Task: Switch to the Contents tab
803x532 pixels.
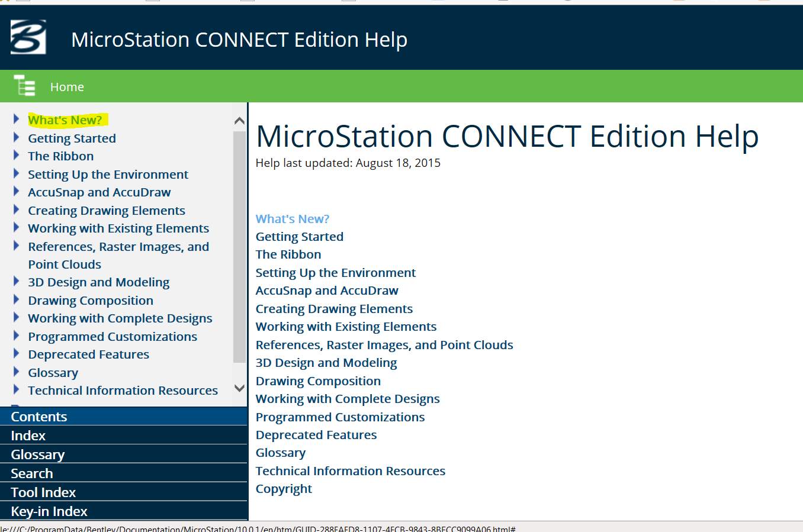Action: [x=123, y=416]
